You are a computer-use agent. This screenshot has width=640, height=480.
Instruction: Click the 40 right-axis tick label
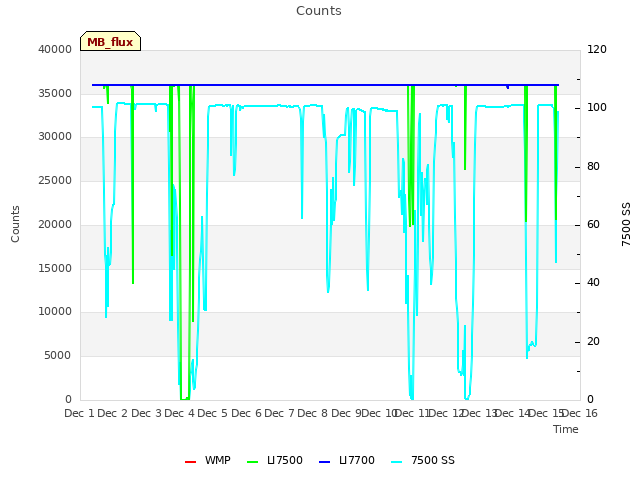(593, 283)
